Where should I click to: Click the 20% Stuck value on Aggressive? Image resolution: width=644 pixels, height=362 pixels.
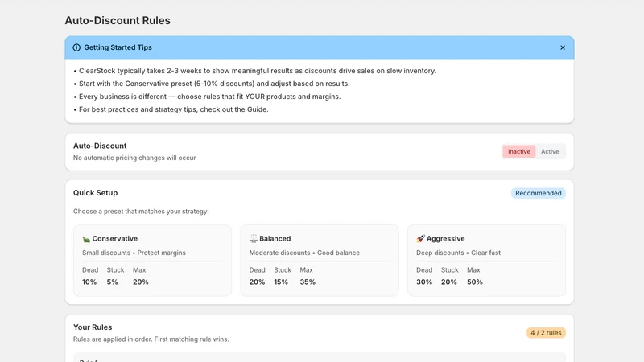click(x=449, y=282)
